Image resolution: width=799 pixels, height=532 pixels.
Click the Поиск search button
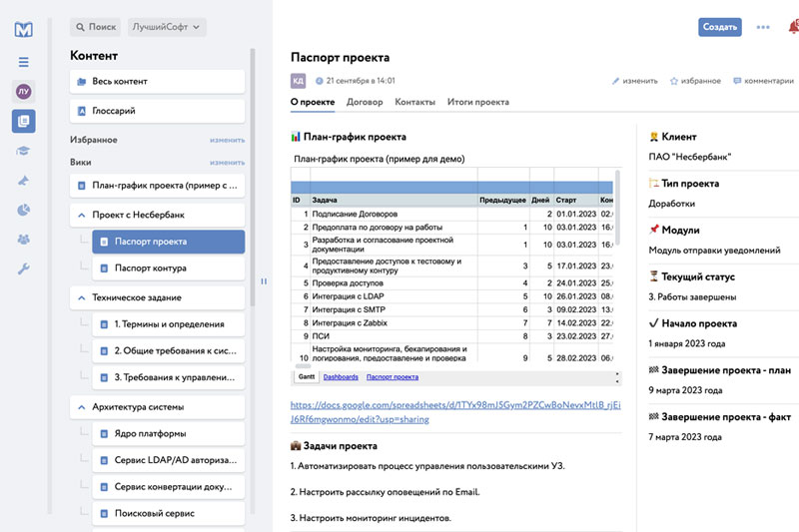coord(95,27)
